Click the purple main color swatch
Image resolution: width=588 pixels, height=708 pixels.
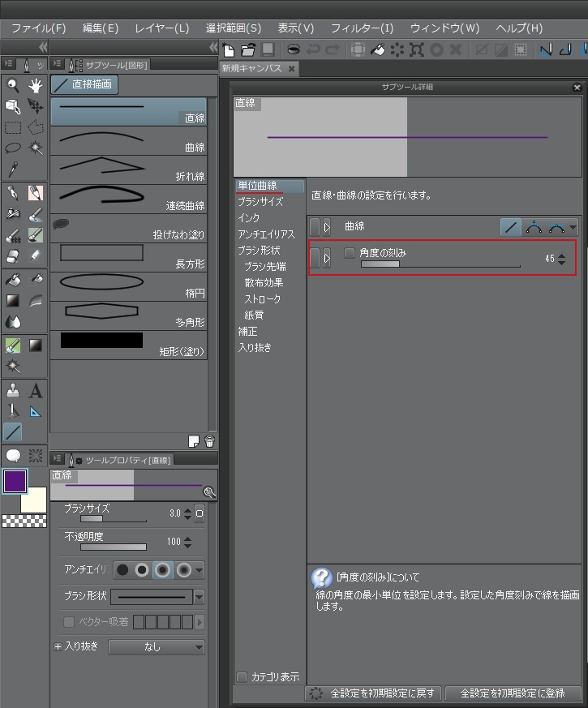[15, 482]
